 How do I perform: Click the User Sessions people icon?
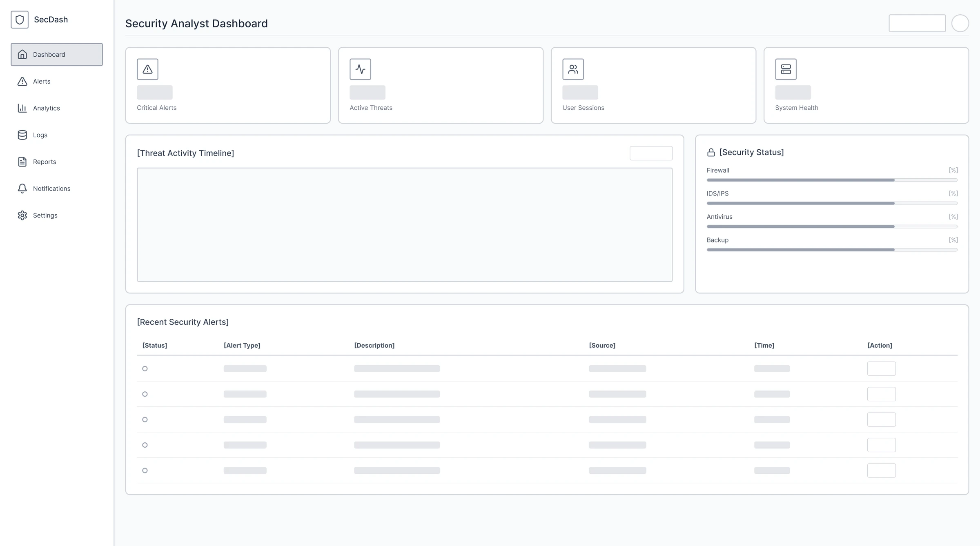point(573,69)
